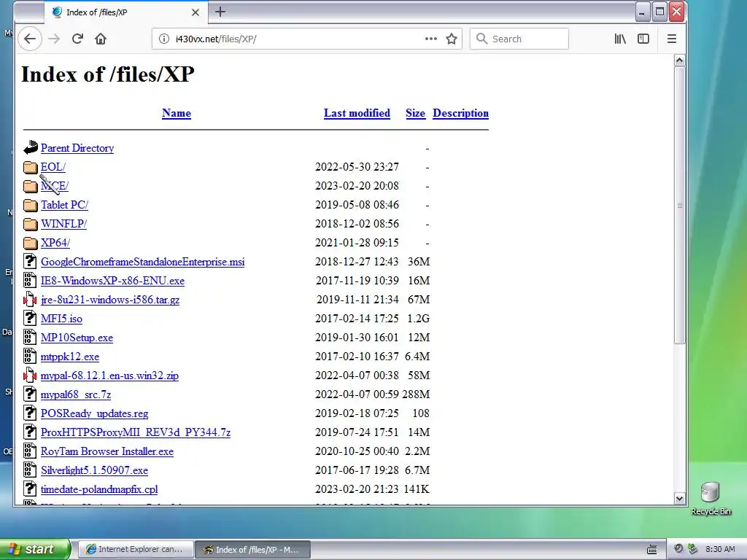Open the browser home page
This screenshot has height=560, width=747.
pyautogui.click(x=101, y=39)
